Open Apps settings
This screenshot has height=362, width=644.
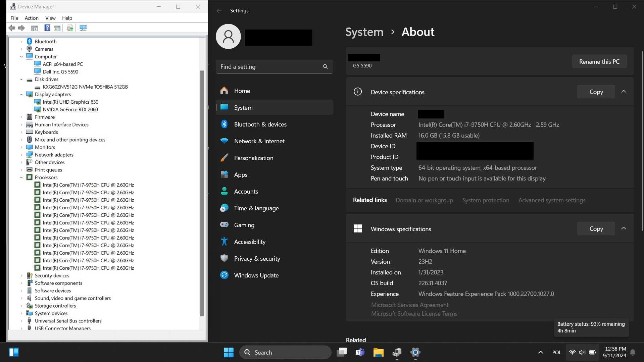pyautogui.click(x=275, y=174)
